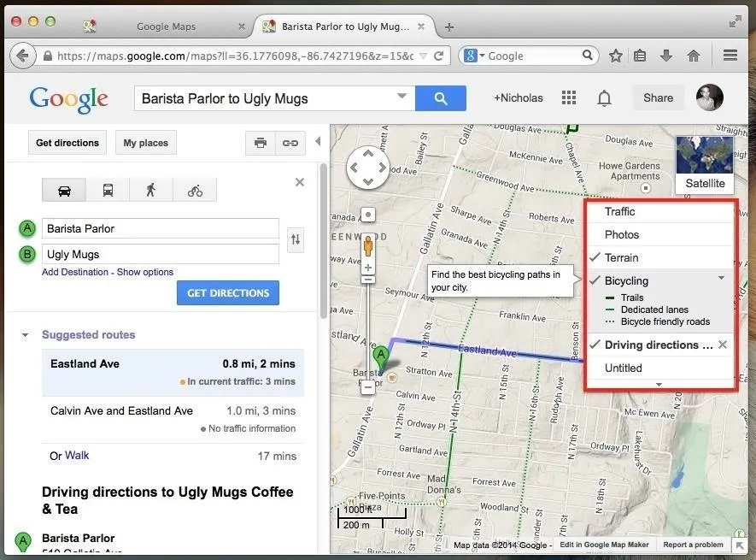Collapse the Bicycling legend arrow

pyautogui.click(x=721, y=278)
